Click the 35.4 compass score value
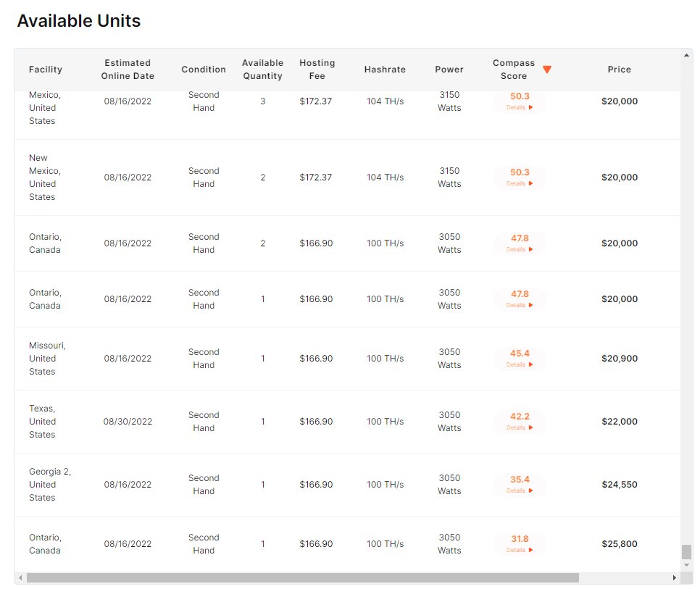Viewport: 700px width, 589px height. point(520,479)
